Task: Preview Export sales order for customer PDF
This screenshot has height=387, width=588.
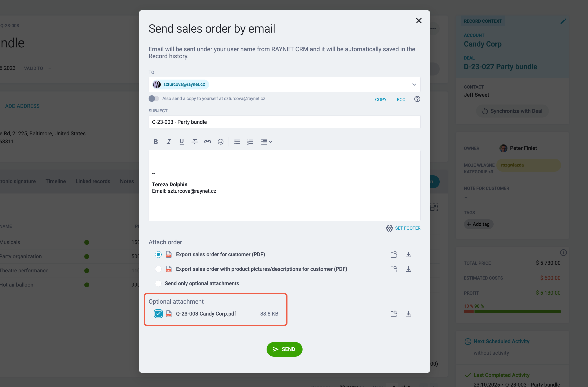Action: pos(394,255)
